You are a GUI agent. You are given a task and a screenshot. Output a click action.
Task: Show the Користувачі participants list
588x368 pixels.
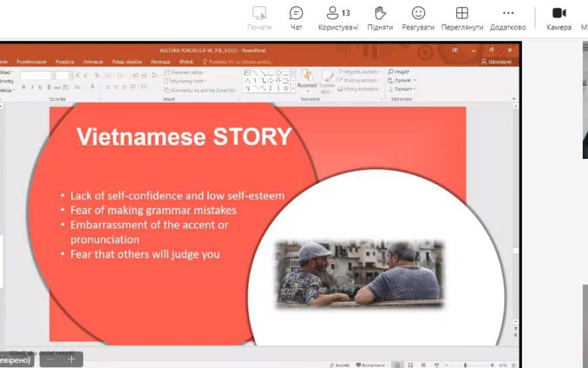pos(338,18)
